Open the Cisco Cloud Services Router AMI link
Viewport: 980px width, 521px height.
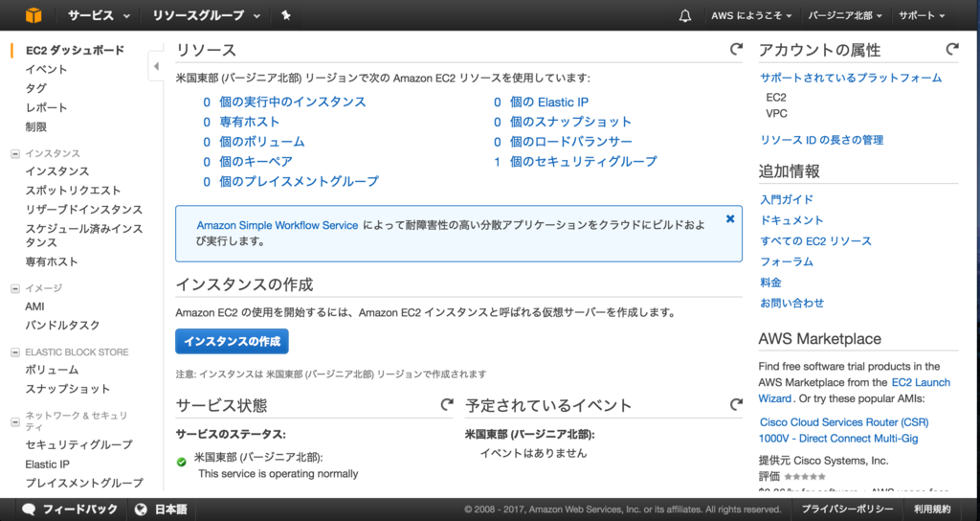click(844, 430)
